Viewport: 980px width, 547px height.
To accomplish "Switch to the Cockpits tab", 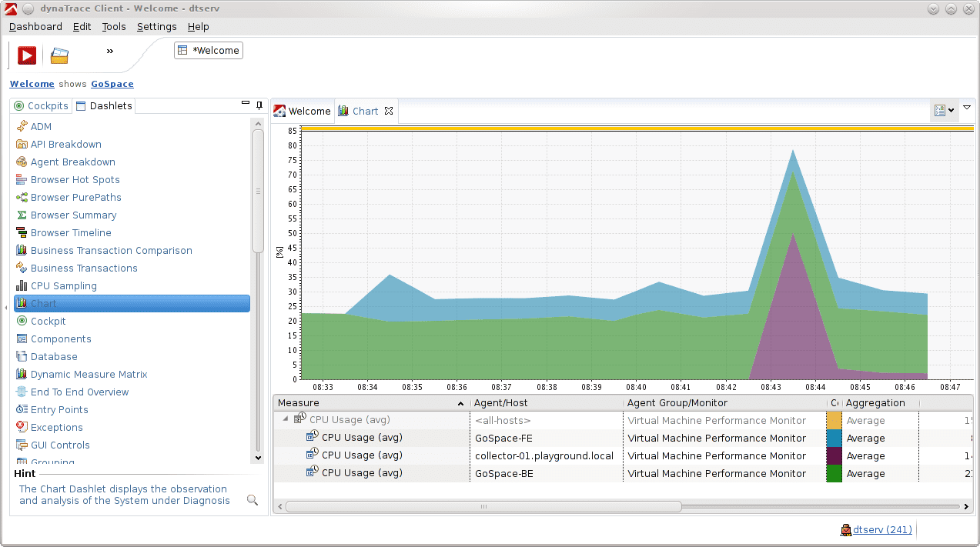I will pos(42,106).
